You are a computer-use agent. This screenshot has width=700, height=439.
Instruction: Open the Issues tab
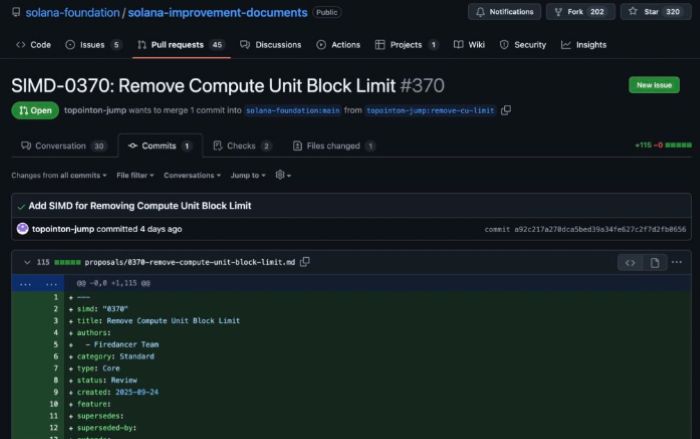[x=93, y=45]
